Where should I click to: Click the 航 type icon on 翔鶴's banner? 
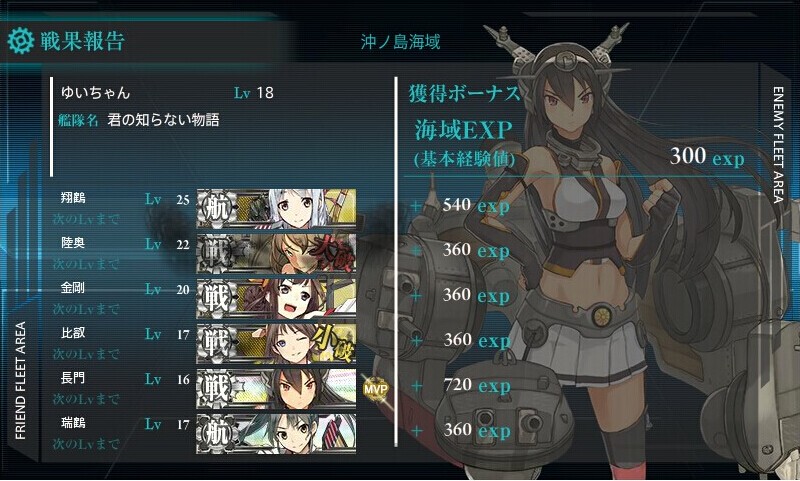click(x=216, y=208)
